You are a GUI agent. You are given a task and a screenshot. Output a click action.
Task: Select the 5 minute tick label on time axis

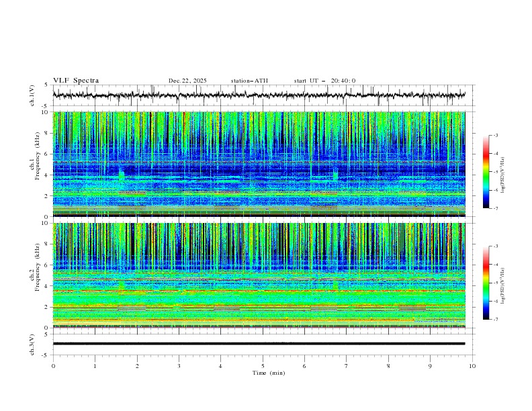point(263,365)
